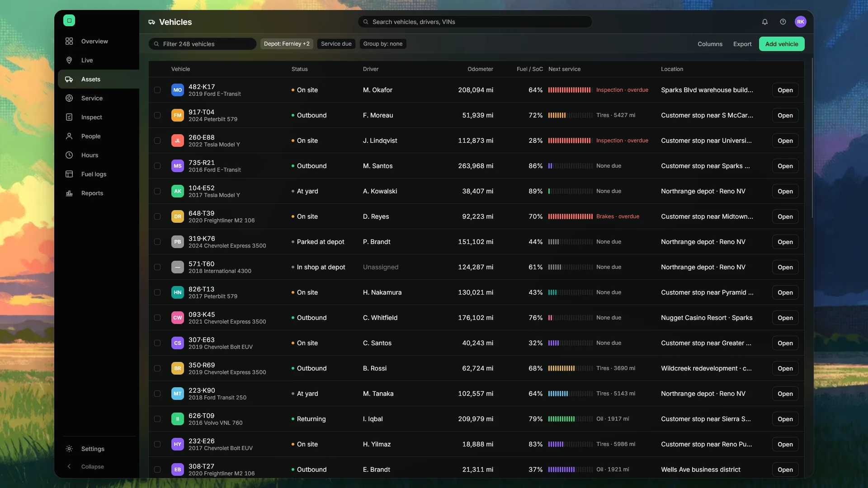Click the Inspect checklist icon
This screenshot has height=488, width=868.
(x=69, y=117)
